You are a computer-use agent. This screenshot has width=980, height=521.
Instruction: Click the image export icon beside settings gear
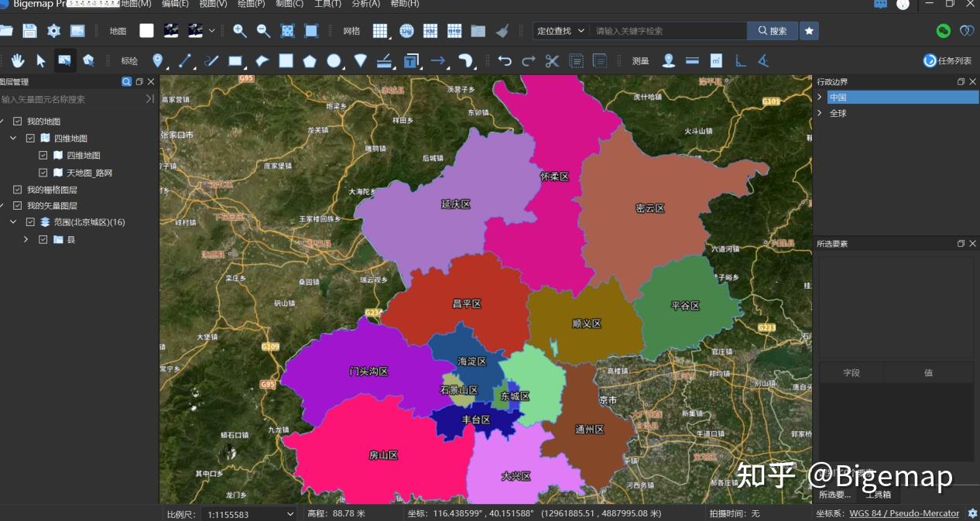77,31
